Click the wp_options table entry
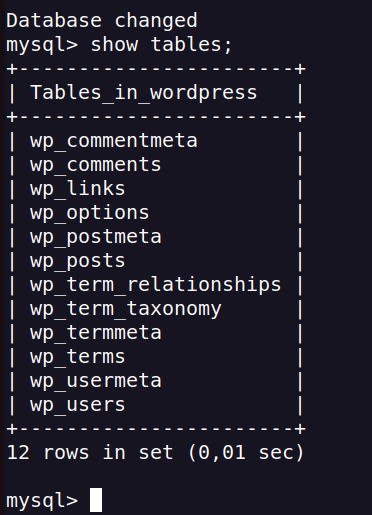Screen dimensions: 372x515 point(90,213)
